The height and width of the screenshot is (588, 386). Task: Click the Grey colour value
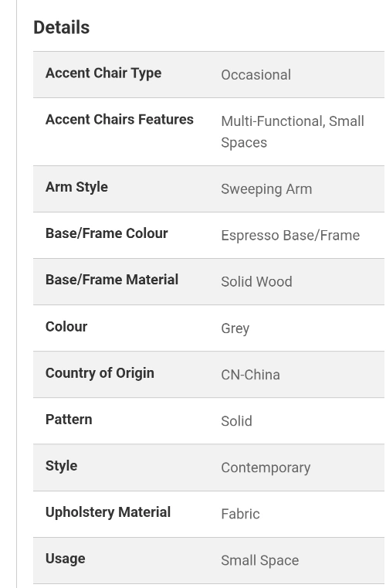[x=235, y=328]
